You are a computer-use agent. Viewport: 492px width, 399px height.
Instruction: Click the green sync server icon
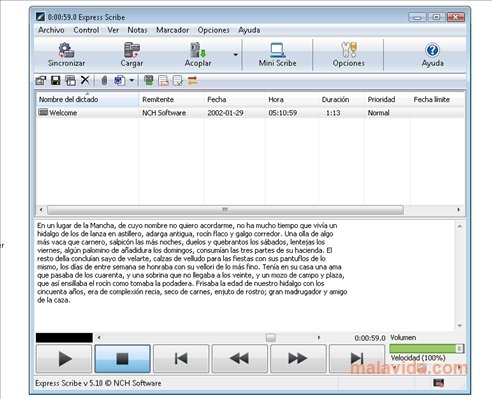tap(149, 80)
